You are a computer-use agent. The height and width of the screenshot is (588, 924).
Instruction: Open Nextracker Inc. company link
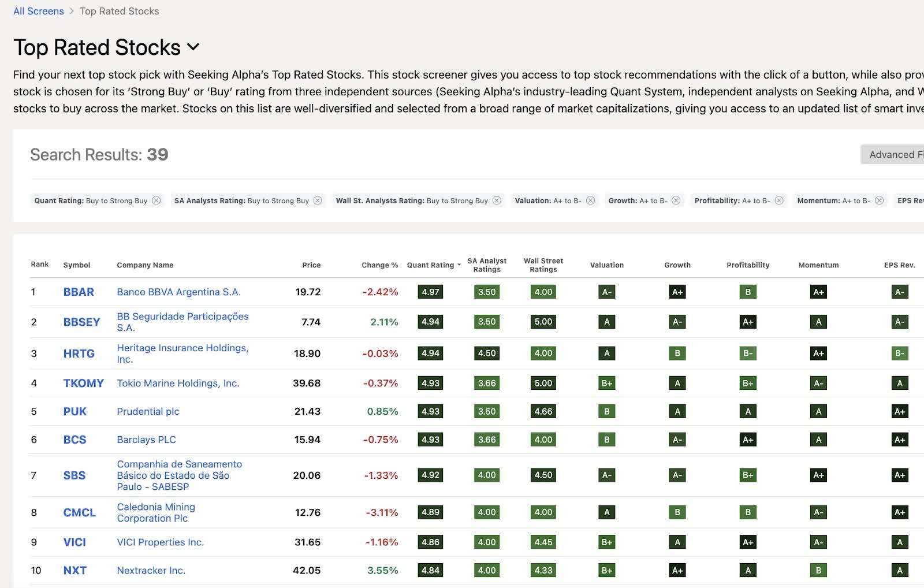pyautogui.click(x=151, y=571)
